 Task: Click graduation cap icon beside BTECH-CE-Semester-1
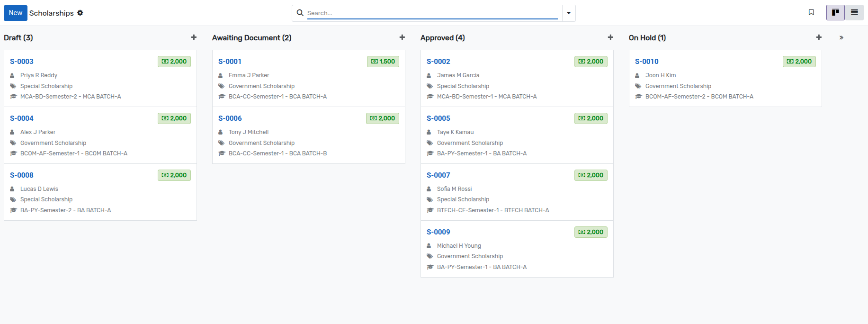(x=430, y=210)
